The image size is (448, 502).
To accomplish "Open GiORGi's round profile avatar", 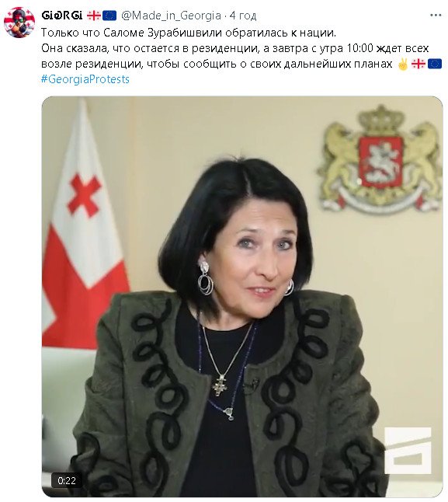I will [19, 23].
